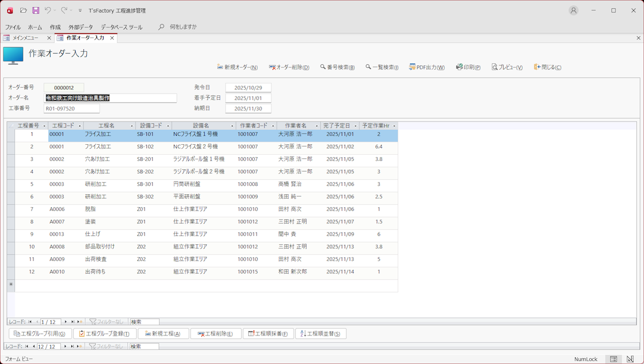This screenshot has width=644, height=364.
Task: Expand 設備名 column header dropdown
Action: tap(232, 126)
